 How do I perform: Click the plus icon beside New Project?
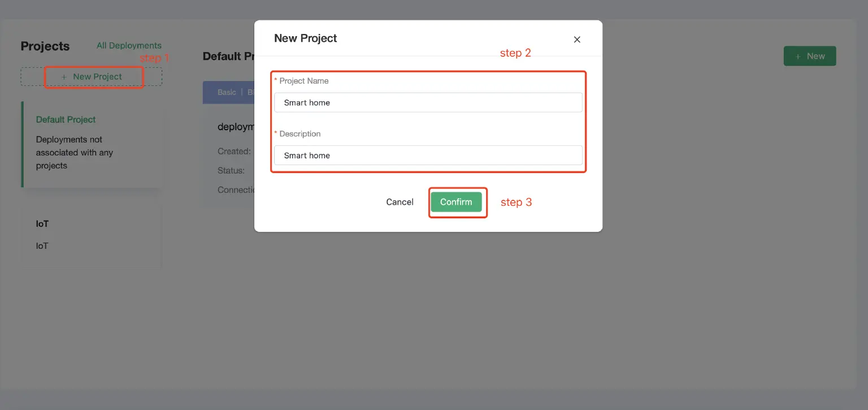click(64, 77)
